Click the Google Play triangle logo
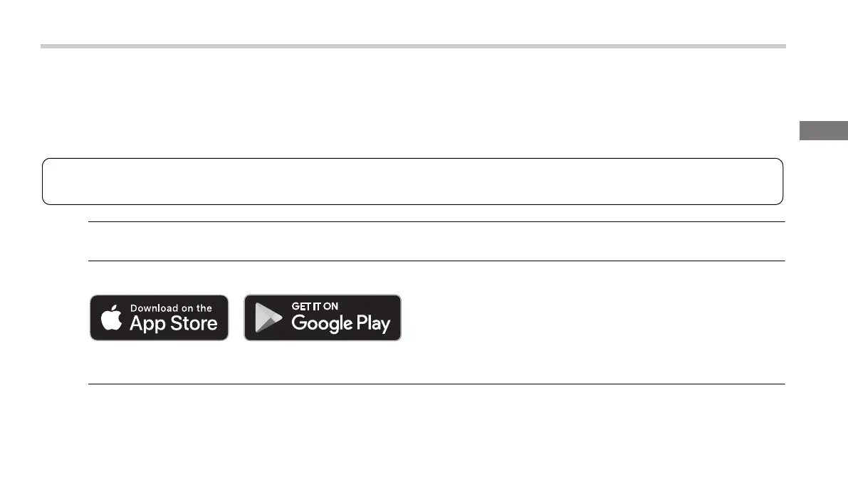The image size is (848, 504). click(x=267, y=317)
